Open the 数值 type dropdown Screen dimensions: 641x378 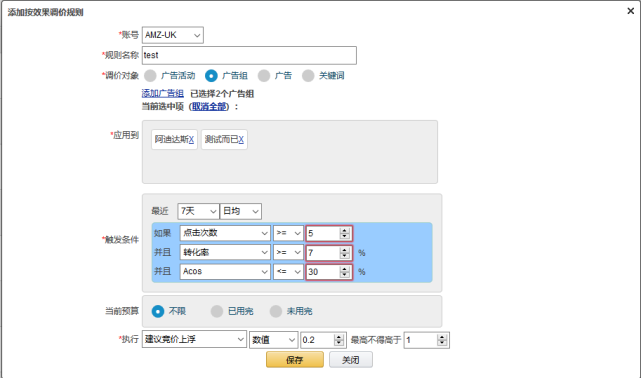click(x=273, y=340)
